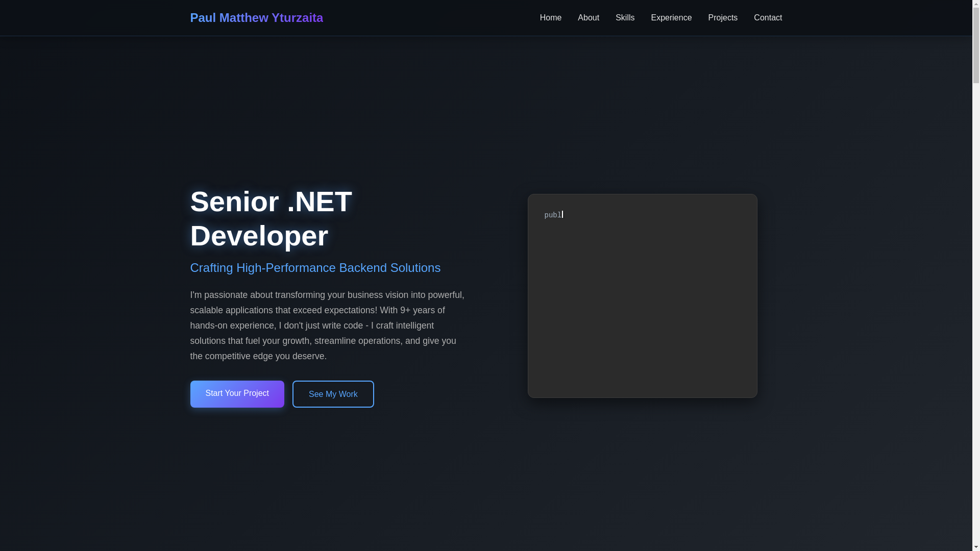
Task: Jump to the Contact section
Action: (x=767, y=18)
